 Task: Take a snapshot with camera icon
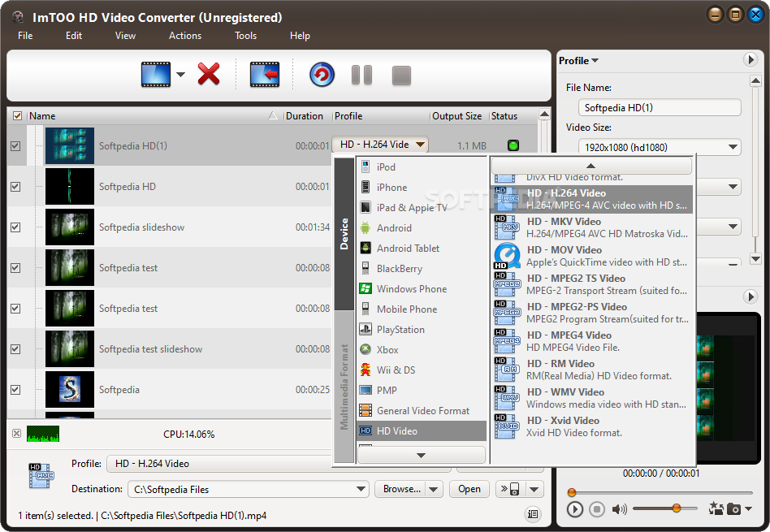733,509
